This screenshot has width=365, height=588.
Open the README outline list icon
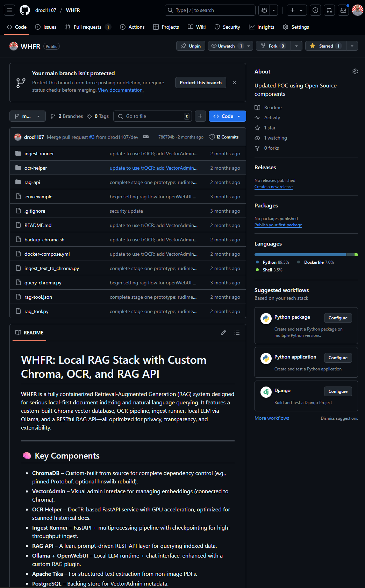(237, 333)
